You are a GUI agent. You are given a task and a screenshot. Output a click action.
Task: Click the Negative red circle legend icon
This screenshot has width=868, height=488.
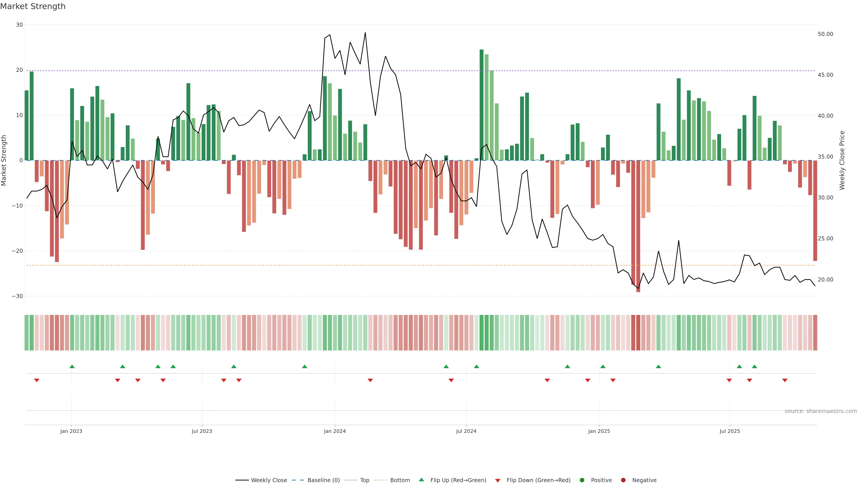[623, 480]
